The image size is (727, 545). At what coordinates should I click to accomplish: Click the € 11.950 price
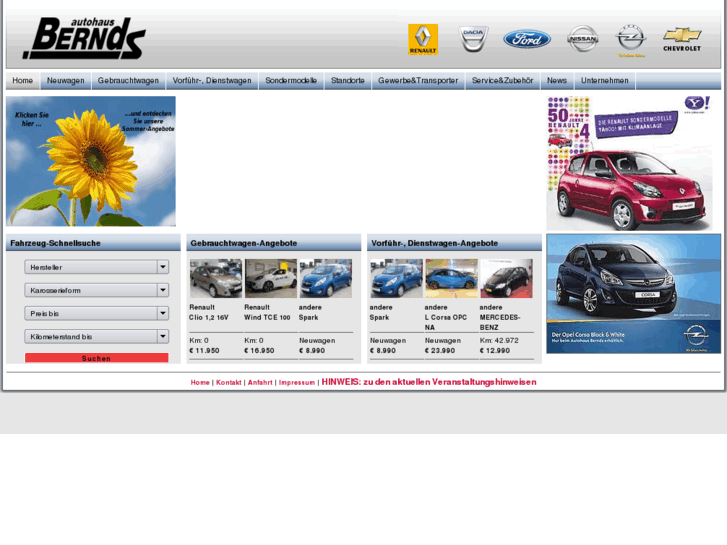click(204, 351)
